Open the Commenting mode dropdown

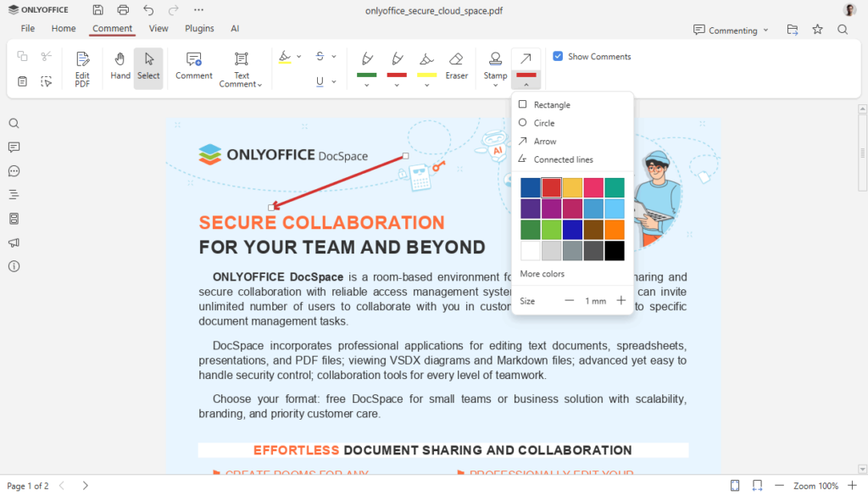tap(731, 30)
